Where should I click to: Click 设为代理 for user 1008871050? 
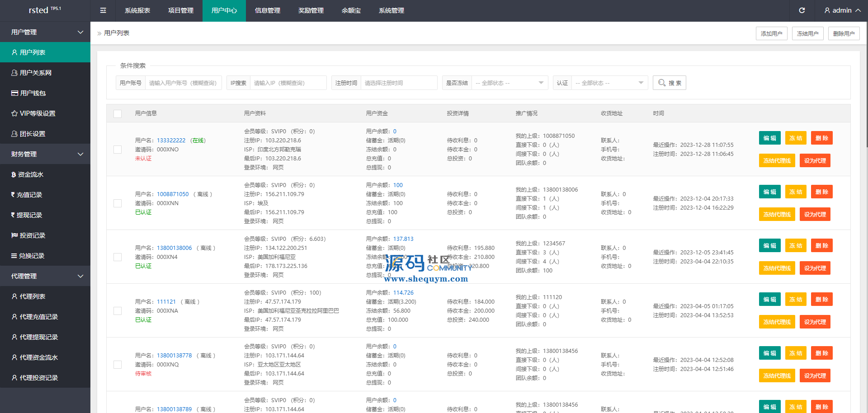pyautogui.click(x=815, y=214)
